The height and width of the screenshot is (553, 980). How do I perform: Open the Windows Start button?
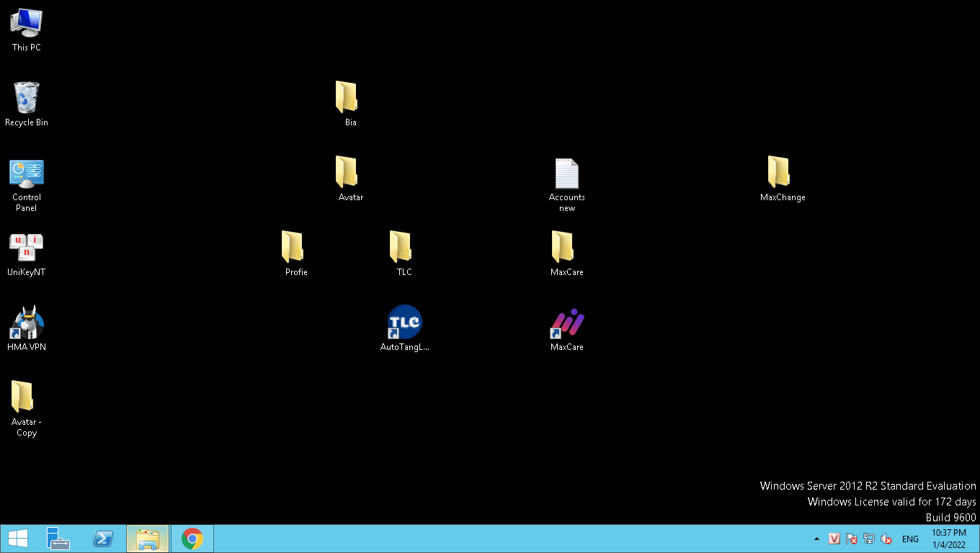17,539
